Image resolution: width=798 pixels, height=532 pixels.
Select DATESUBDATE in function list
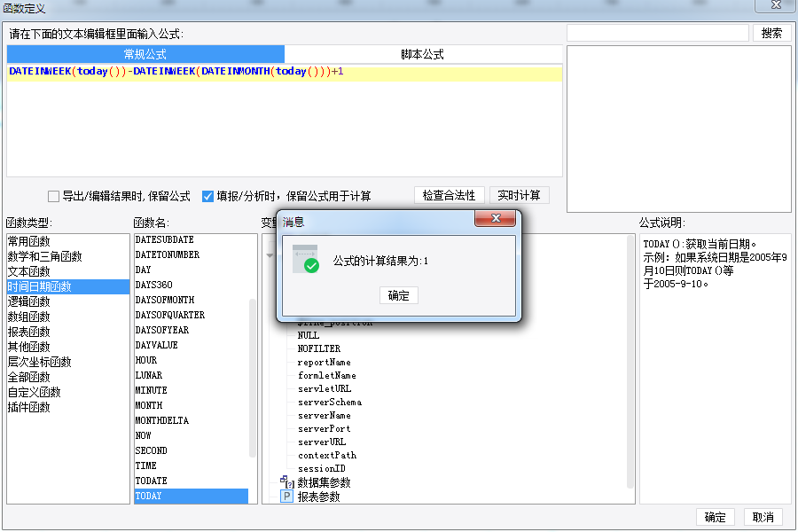tap(192, 239)
